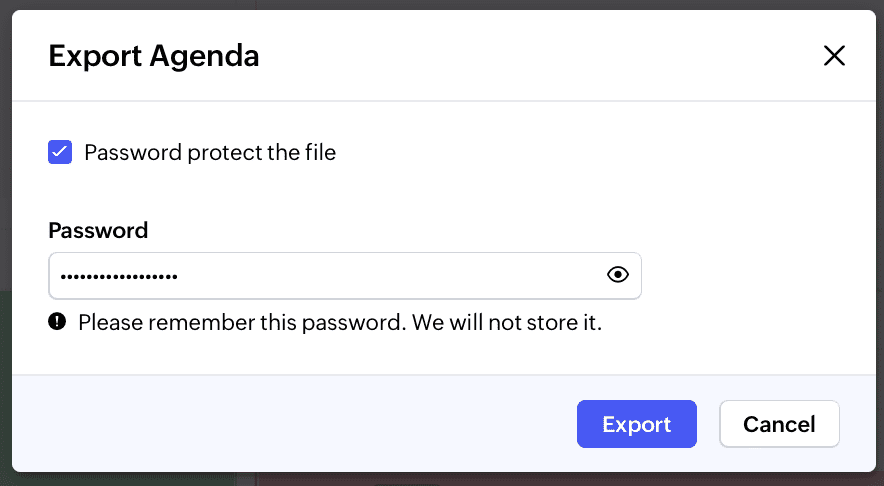Close the Export Agenda dialog with X
Image resolution: width=884 pixels, height=486 pixels.
834,56
